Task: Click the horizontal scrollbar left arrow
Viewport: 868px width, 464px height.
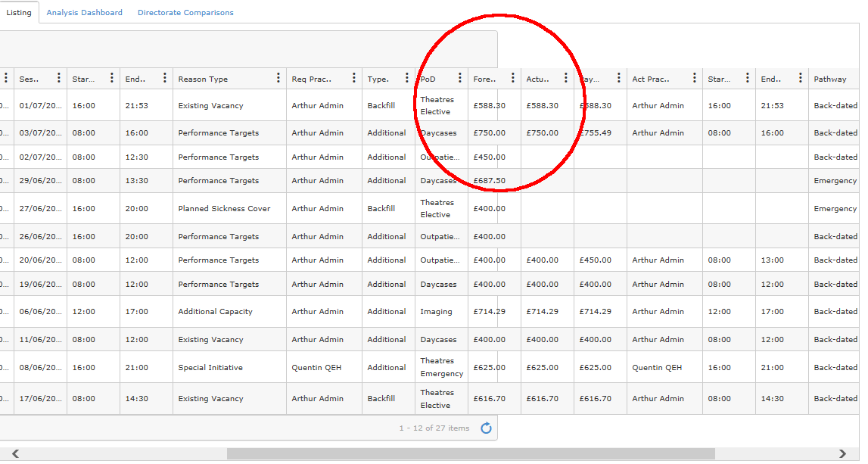Action: pyautogui.click(x=15, y=453)
